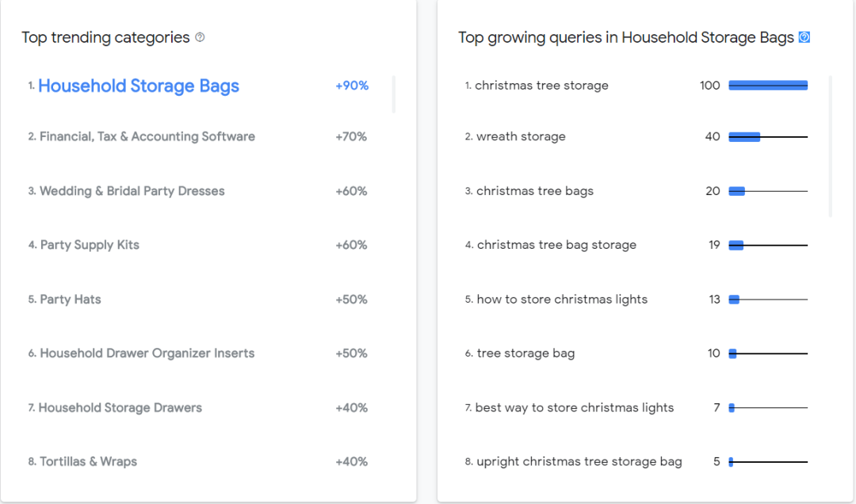Screen dimensions: 856x504
Task: Click the 'christmas tree storage' query
Action: [541, 86]
